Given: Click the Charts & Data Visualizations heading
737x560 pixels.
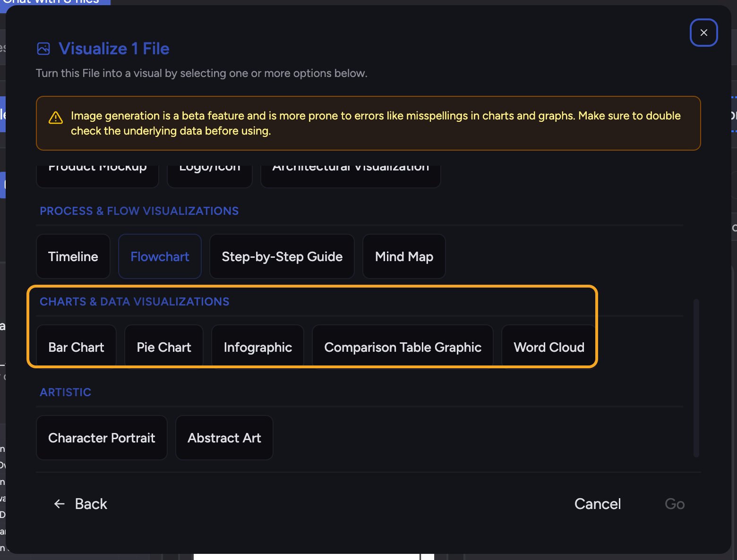Looking at the screenshot, I should (x=134, y=302).
